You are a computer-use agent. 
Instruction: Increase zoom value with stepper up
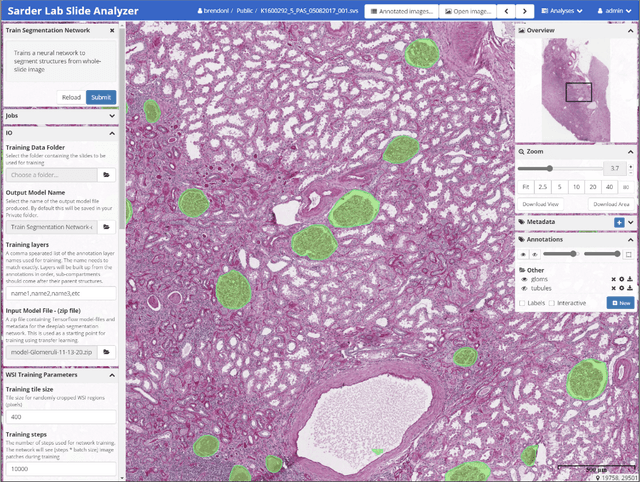tap(631, 166)
